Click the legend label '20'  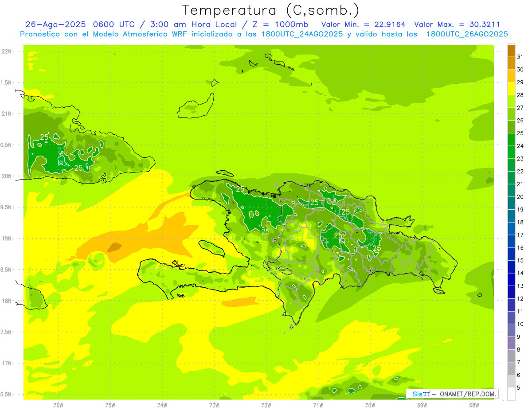tap(520, 197)
